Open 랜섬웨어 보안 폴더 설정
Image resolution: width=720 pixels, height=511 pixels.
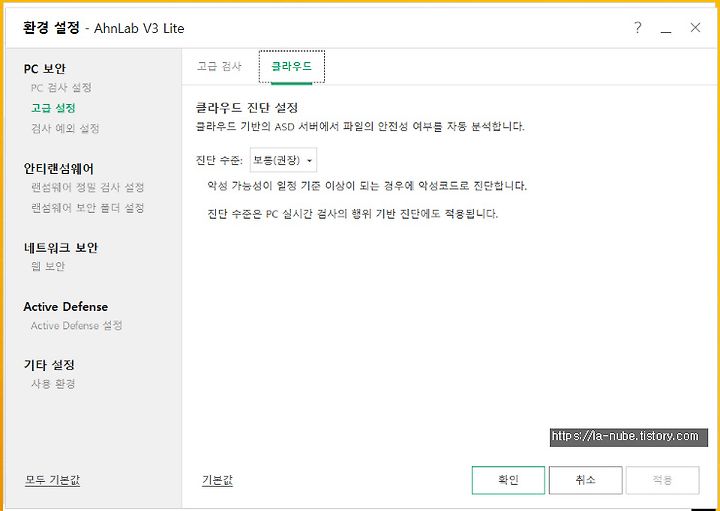[x=87, y=208]
